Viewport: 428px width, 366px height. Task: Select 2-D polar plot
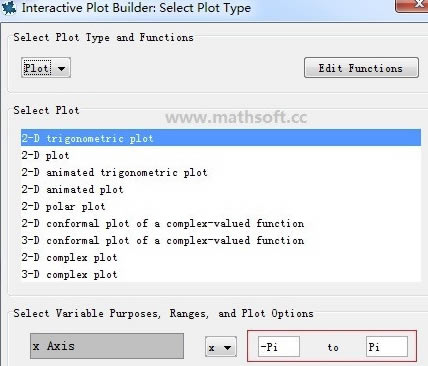(x=221, y=206)
